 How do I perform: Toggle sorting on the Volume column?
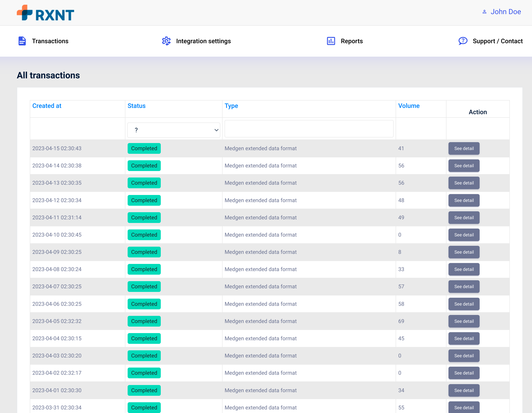click(x=409, y=106)
